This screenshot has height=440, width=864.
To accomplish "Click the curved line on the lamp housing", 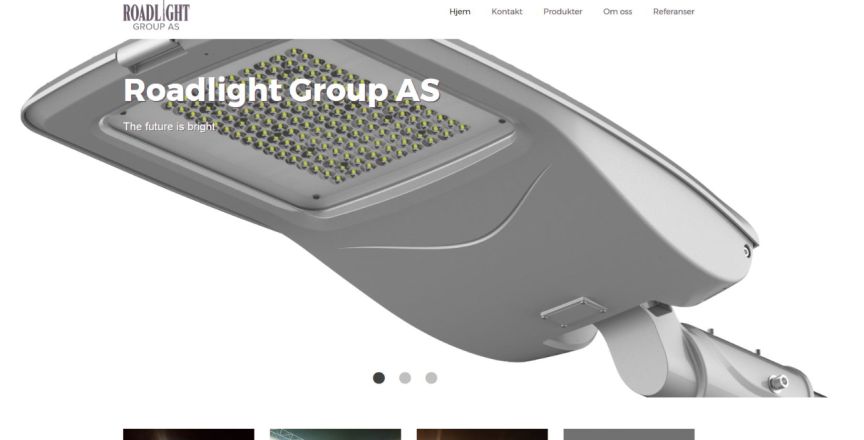I will pos(446,220).
